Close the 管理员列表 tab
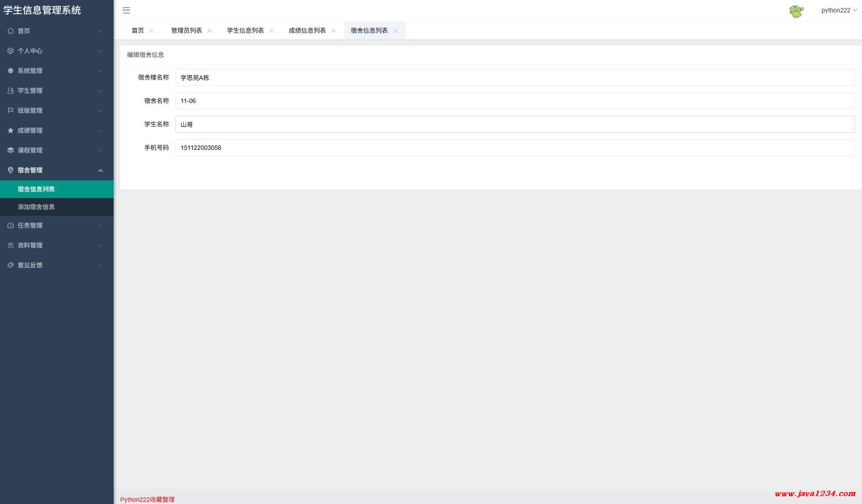The image size is (862, 504). pos(210,31)
